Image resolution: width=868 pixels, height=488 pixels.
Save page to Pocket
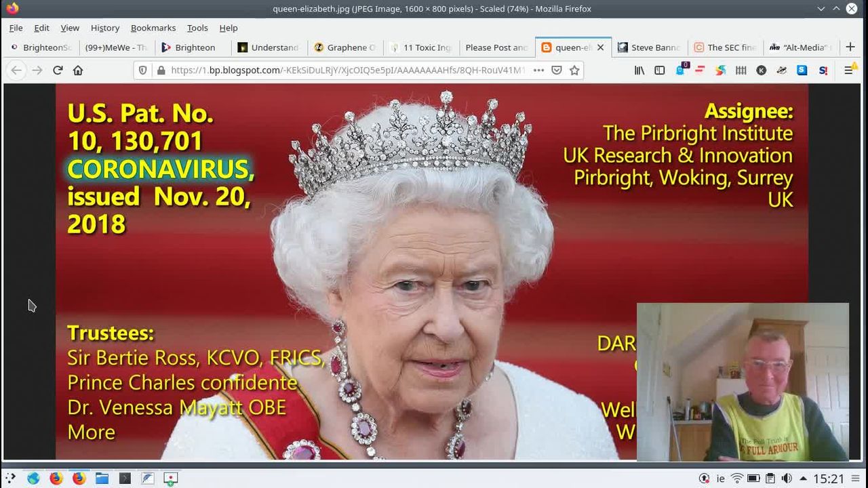[557, 70]
